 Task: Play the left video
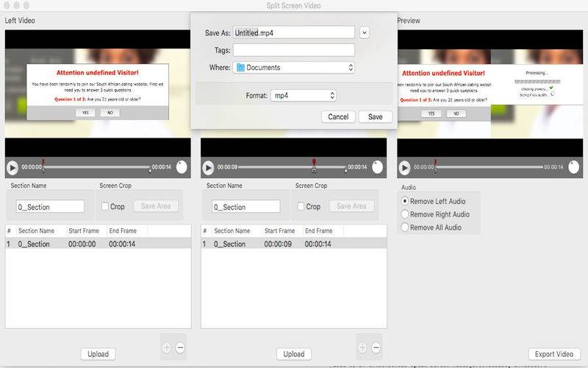12,168
